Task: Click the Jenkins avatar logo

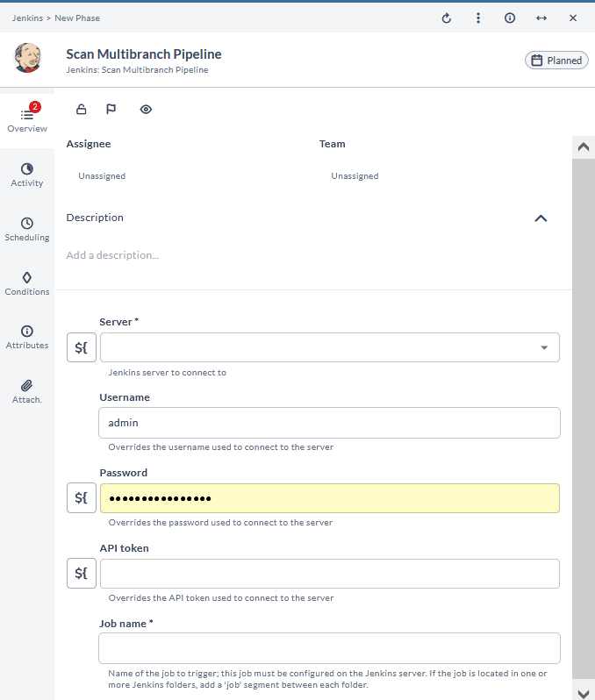Action: pyautogui.click(x=28, y=58)
